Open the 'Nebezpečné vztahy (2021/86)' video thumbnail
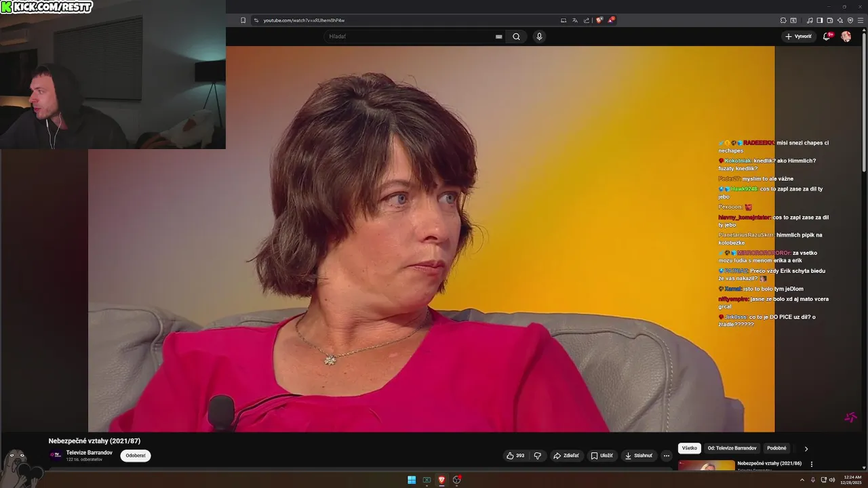 coord(706,465)
